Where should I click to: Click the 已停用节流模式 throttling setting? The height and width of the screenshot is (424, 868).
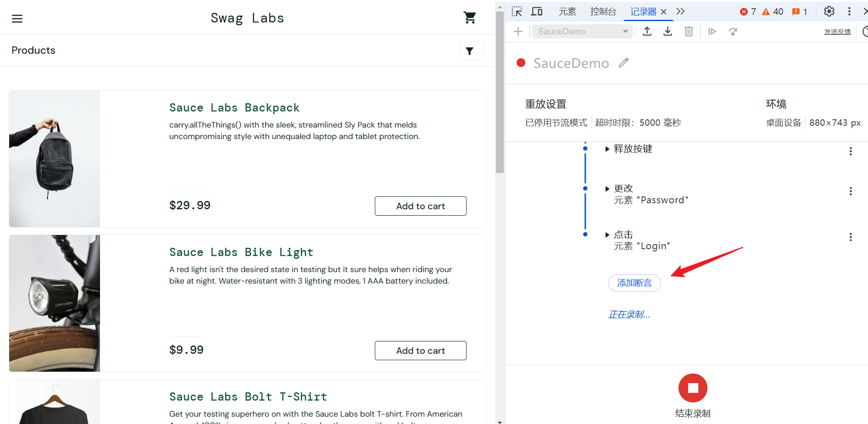click(556, 123)
